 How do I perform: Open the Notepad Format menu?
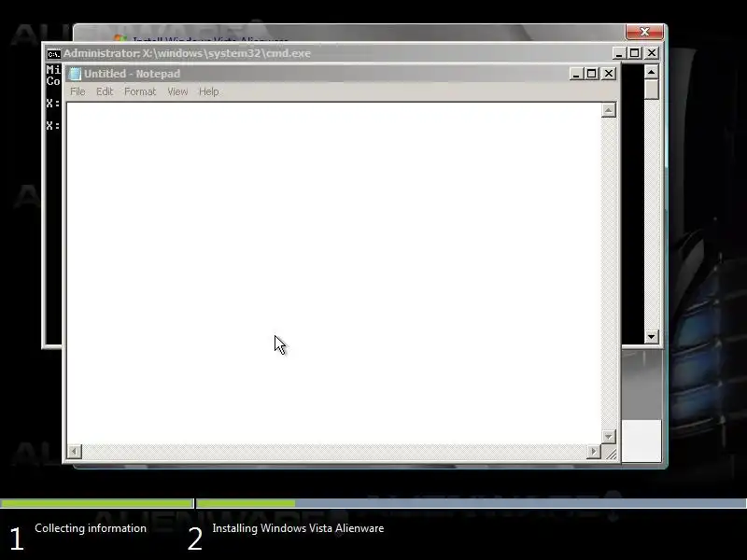click(x=140, y=91)
